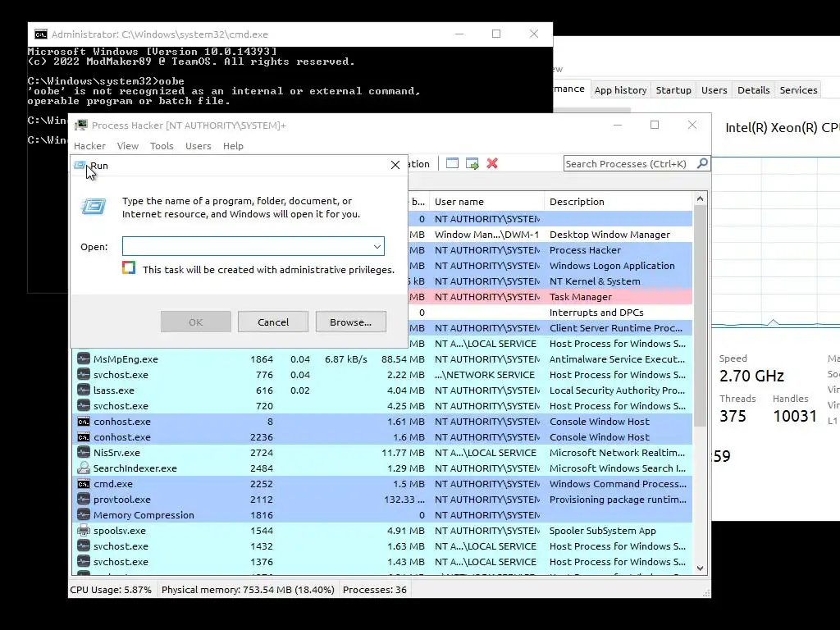The image size is (840, 630).
Task: Click the conhost.exe icon with PID 8
Action: [x=83, y=421]
